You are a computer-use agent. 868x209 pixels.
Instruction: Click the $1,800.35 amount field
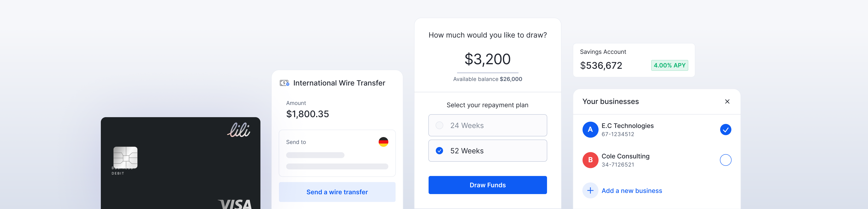(x=307, y=114)
